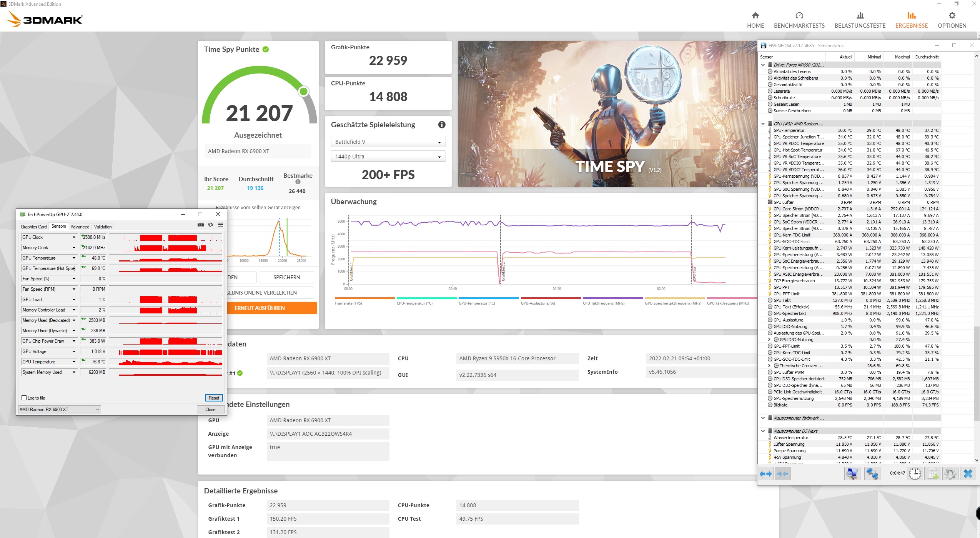
Task: Click HWiNFO reset clock icon
Action: 915,474
